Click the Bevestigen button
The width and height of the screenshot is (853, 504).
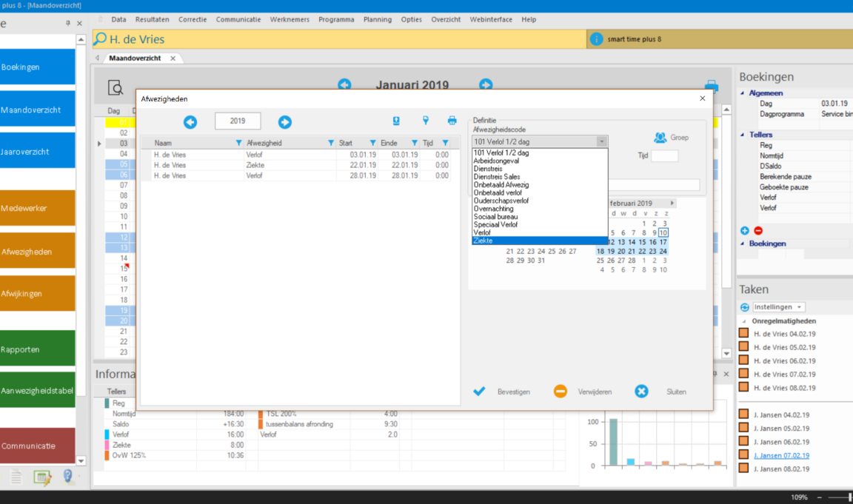[x=502, y=392]
